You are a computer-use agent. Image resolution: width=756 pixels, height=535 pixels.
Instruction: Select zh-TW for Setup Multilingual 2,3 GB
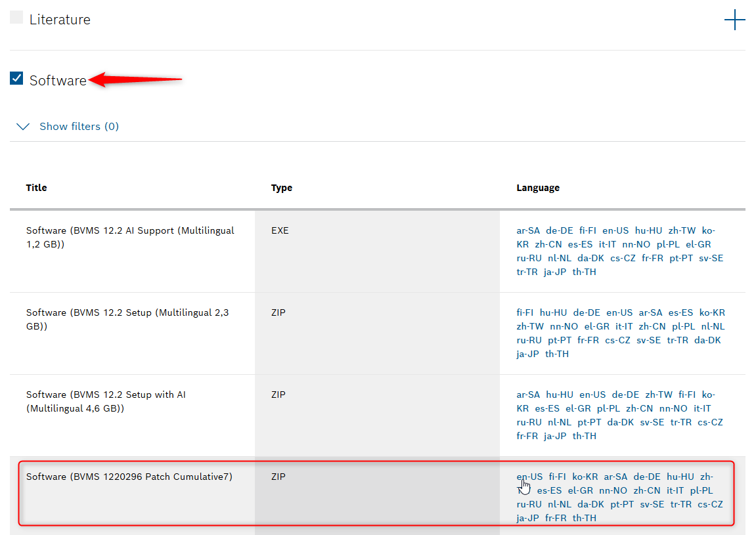(530, 327)
